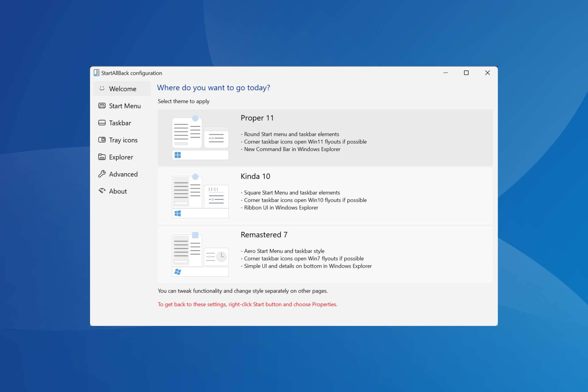Click 'Corner taskbar icons open Win11 flyouts' line
The image size is (588, 392).
(x=303, y=142)
